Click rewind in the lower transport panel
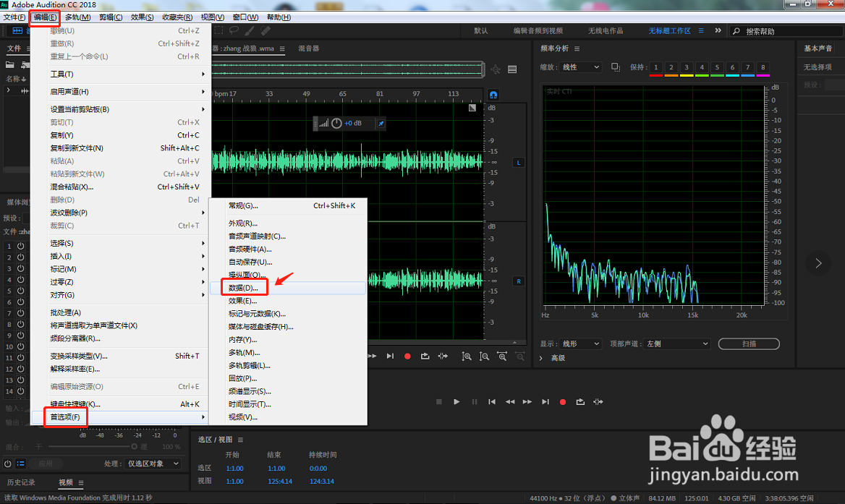This screenshot has width=845, height=504. [510, 402]
